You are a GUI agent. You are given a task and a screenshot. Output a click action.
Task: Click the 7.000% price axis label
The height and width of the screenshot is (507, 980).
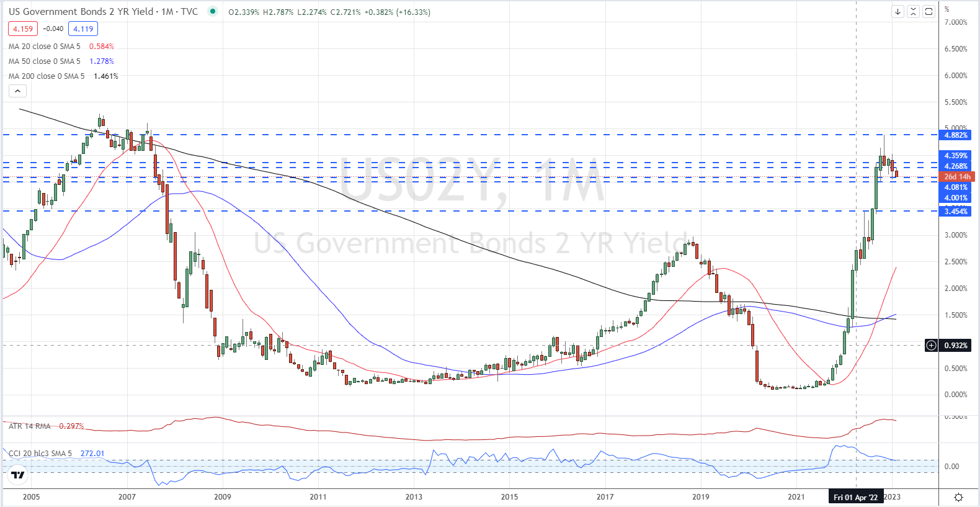pyautogui.click(x=956, y=22)
